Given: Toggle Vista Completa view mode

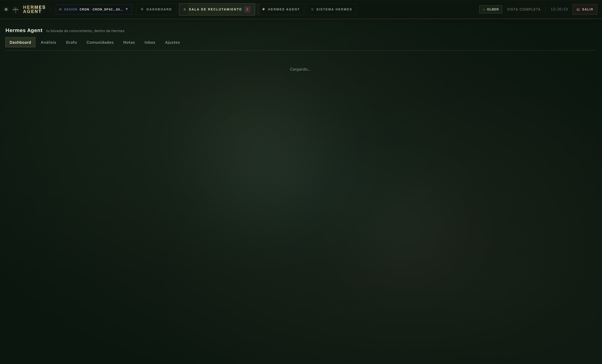Looking at the screenshot, I should click(x=524, y=9).
